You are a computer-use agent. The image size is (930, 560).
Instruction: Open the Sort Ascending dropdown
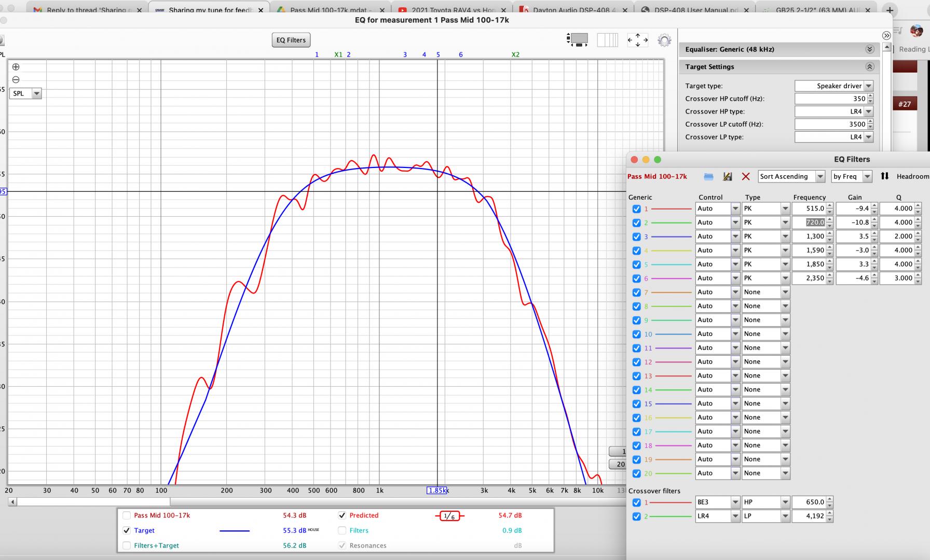click(x=791, y=177)
